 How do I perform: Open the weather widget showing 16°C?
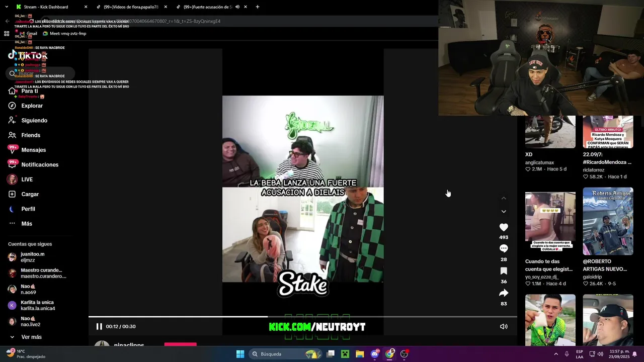tap(25, 354)
